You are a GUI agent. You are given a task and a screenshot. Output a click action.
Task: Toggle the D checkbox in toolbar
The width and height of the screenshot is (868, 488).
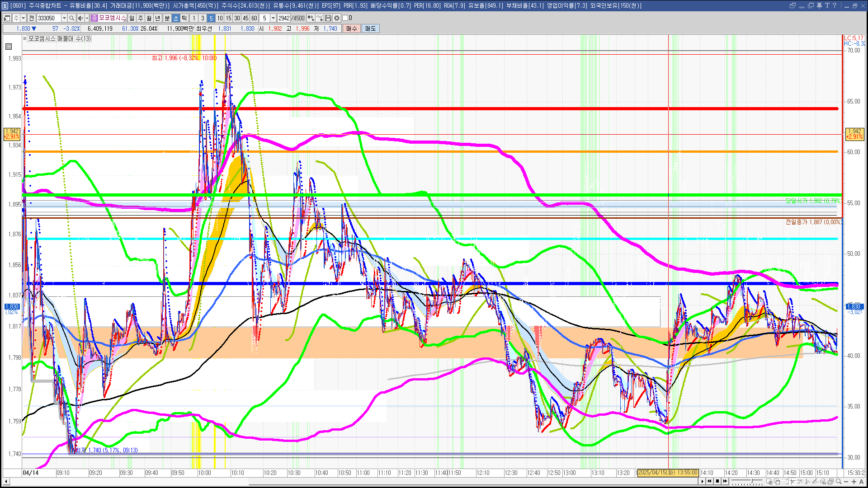(x=345, y=18)
